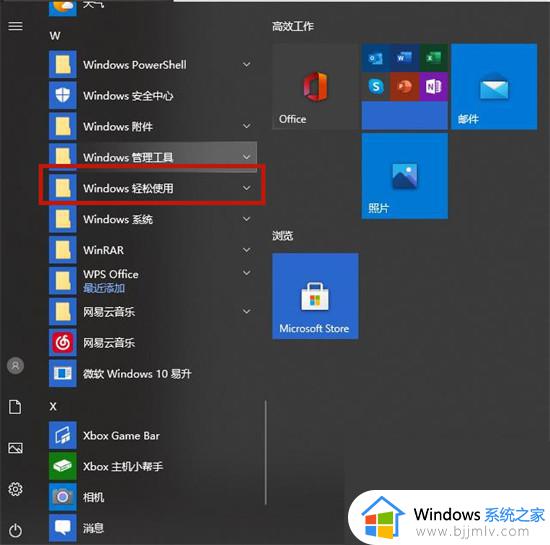
Task: Open Windows 系统 folder icon
Action: (x=63, y=219)
